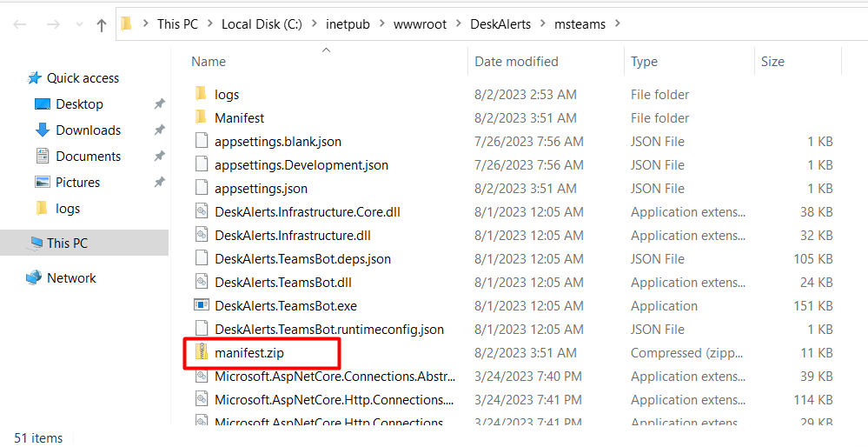The height and width of the screenshot is (447, 868).
Task: Select DeskAlerts.TeamsBot.runtimeconfig.json file
Action: pyautogui.click(x=329, y=330)
